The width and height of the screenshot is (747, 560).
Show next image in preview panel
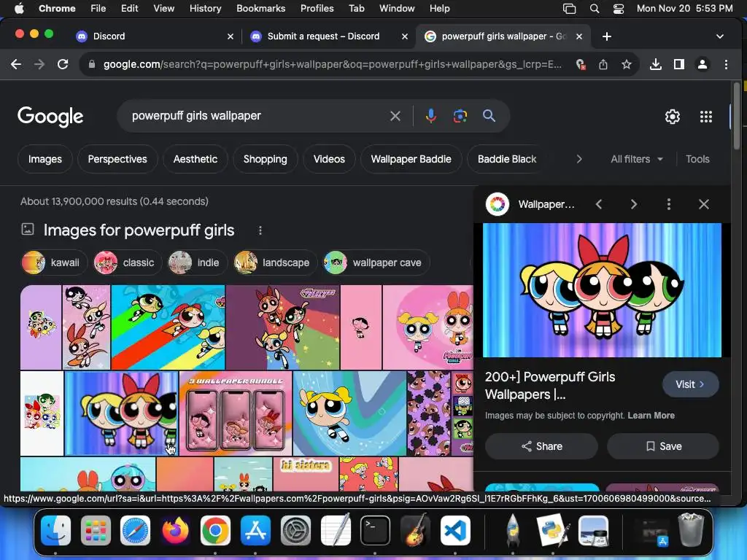[x=634, y=204]
